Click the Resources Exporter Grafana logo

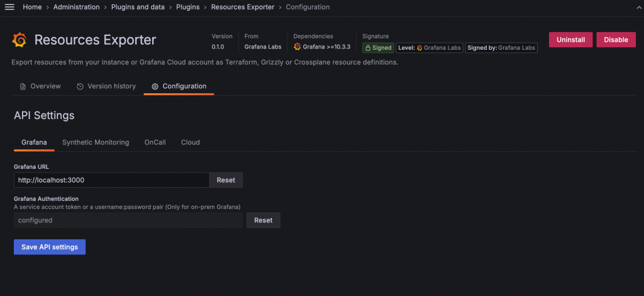19,40
